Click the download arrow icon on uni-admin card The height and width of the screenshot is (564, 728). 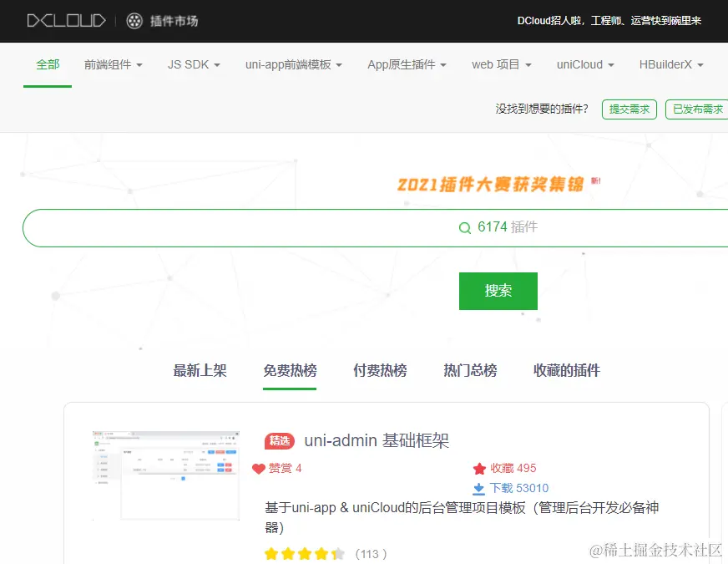tap(478, 488)
